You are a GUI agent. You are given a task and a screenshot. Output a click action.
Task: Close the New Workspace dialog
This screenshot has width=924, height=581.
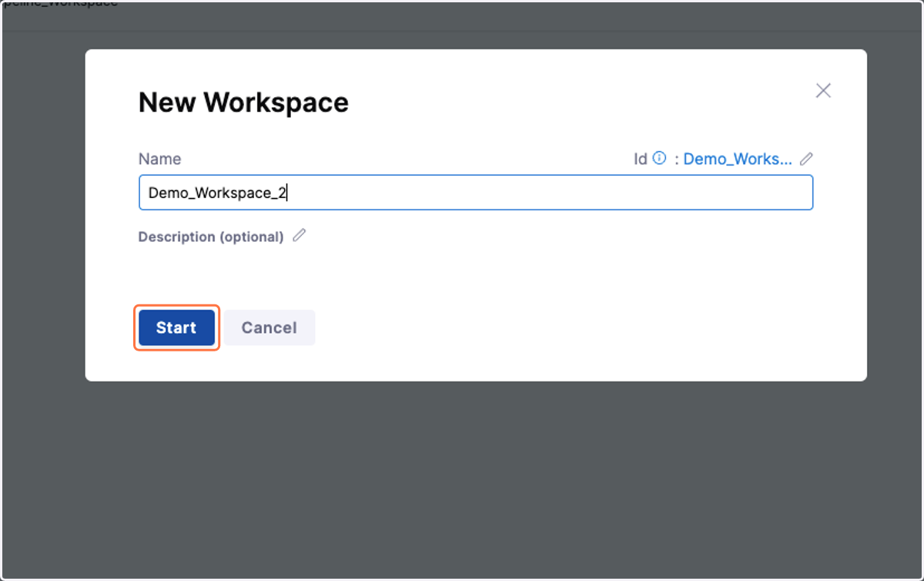pyautogui.click(x=823, y=90)
